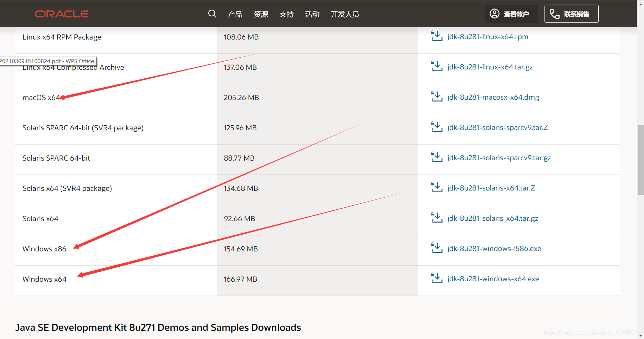The height and width of the screenshot is (339, 644).
Task: Download jdk-8u281-windows-x64.exe link
Action: [x=493, y=279]
